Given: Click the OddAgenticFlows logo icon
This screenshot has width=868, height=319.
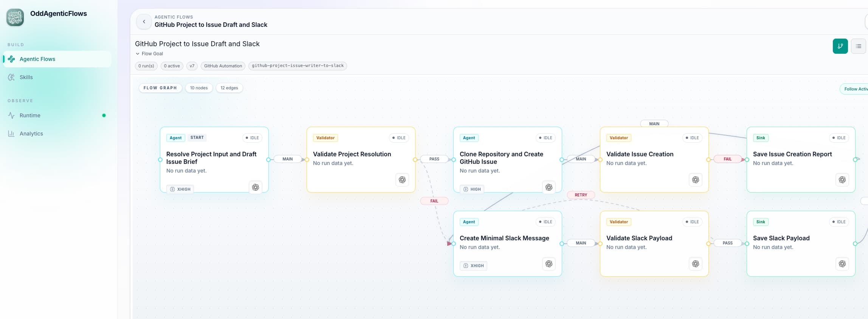Looking at the screenshot, I should (15, 17).
